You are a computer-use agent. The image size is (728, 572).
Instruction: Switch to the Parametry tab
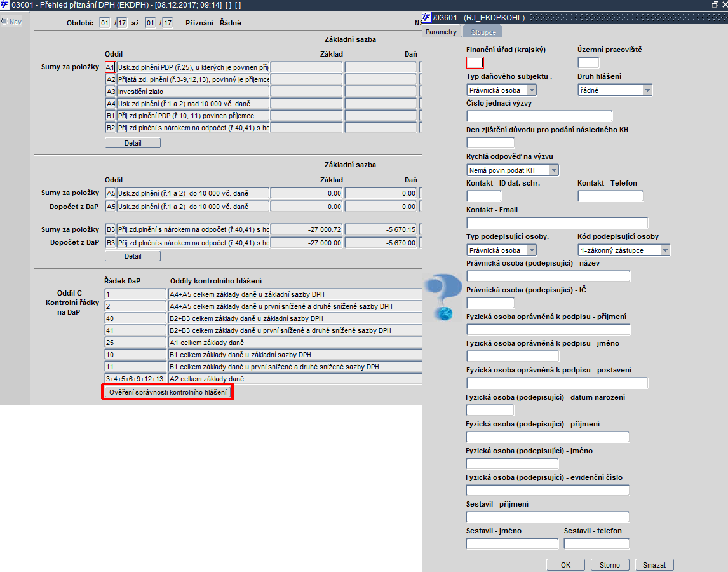pos(441,32)
